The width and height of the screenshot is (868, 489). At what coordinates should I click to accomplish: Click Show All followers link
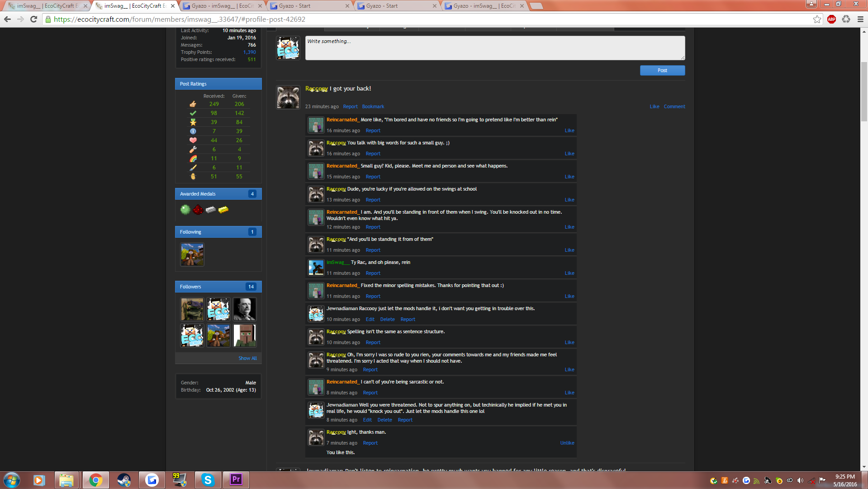[247, 358]
